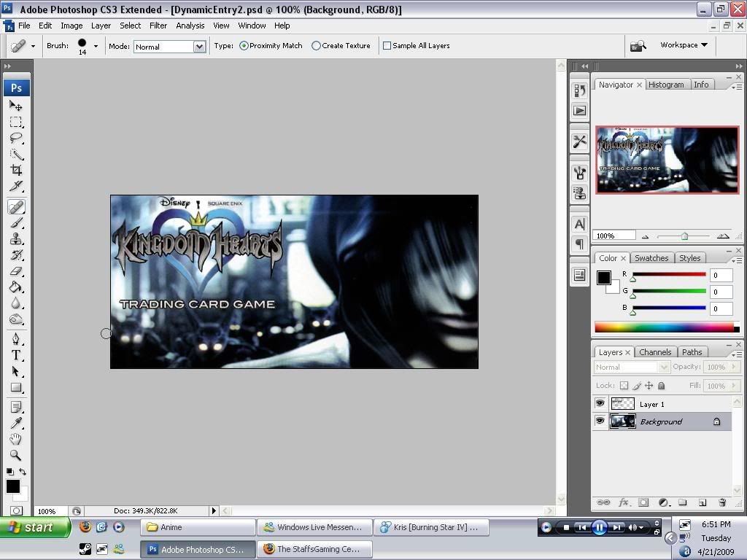The image size is (747, 560).
Task: Click the Navigator preview thumbnail
Action: coord(667,160)
